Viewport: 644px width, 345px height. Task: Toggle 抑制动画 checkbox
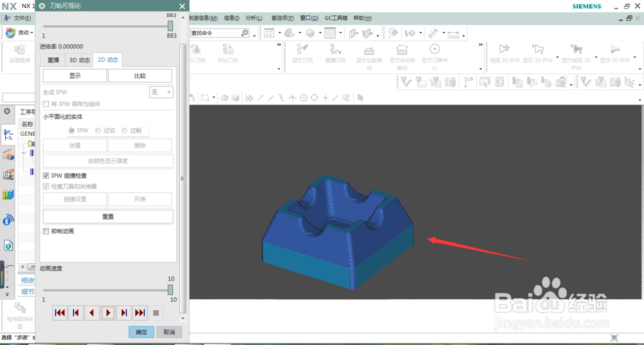[x=46, y=232]
